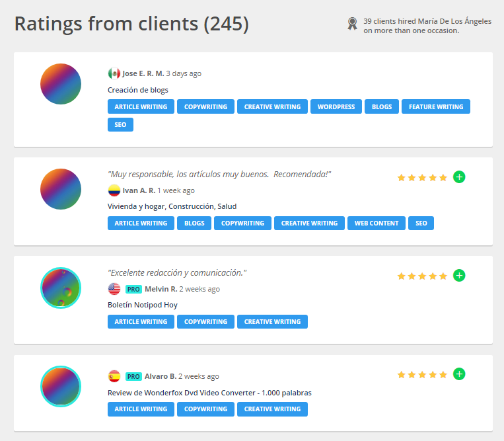Click the PRO badge next to Melvin R.
504x441 pixels.
133,289
